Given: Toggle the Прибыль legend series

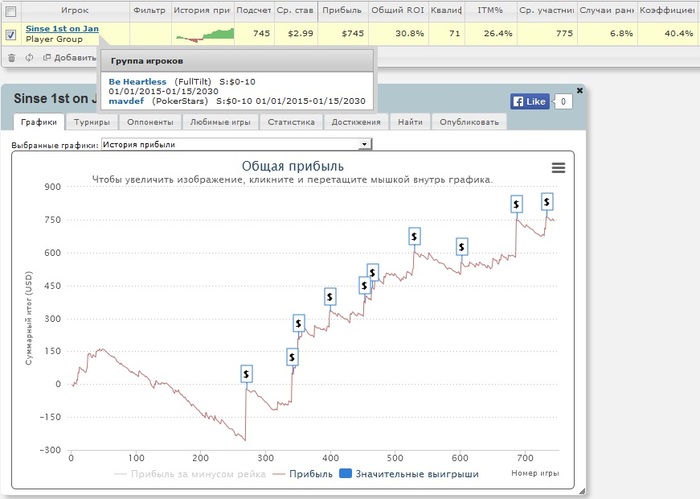Looking at the screenshot, I should coord(303,474).
